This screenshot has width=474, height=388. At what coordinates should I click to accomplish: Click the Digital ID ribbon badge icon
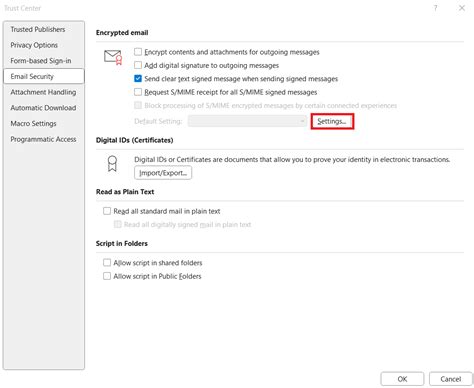pos(112,164)
